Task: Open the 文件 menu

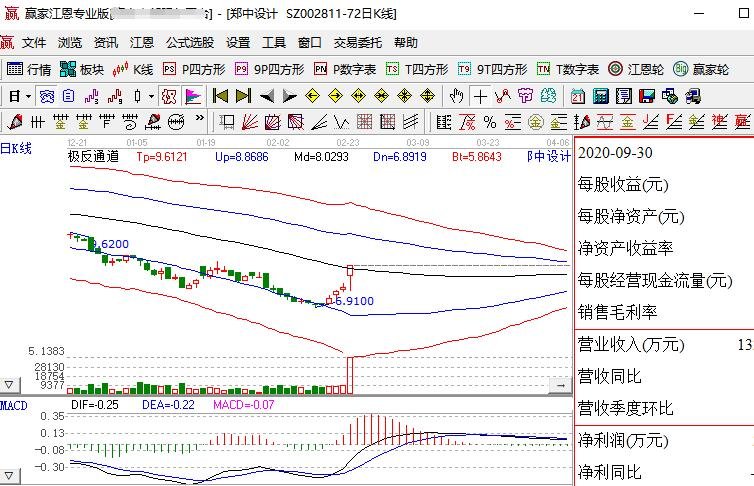Action: coord(34,43)
